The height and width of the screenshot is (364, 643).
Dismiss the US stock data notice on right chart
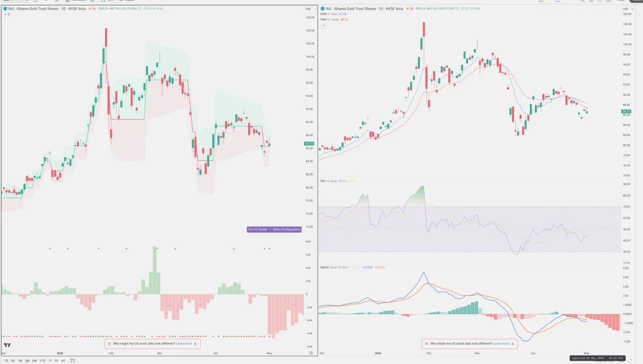coord(513,343)
